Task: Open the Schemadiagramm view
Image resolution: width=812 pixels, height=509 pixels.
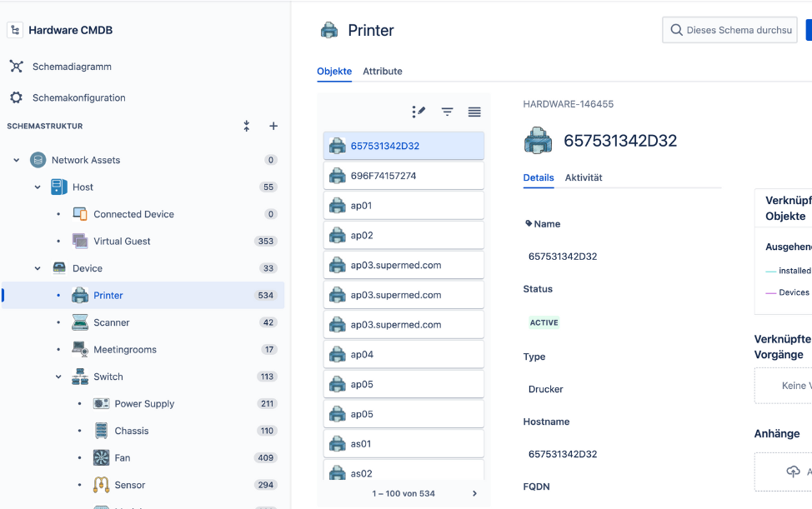Action: coord(71,67)
